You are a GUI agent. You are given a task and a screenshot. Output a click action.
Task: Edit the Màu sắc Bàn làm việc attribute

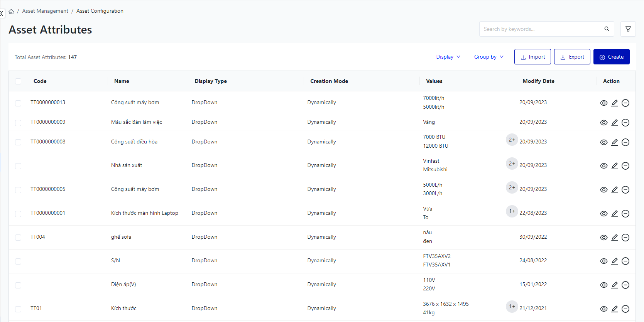coord(615,123)
